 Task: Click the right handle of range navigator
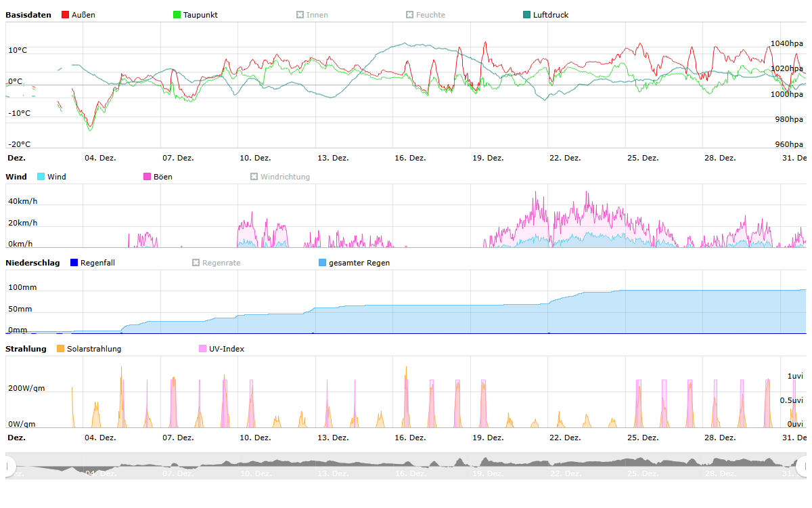(x=803, y=466)
